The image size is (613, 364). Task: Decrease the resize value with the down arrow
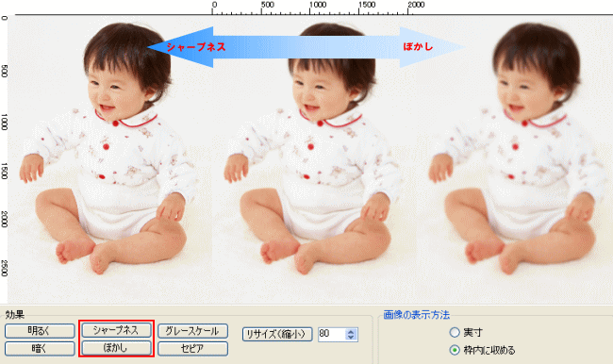(351, 337)
